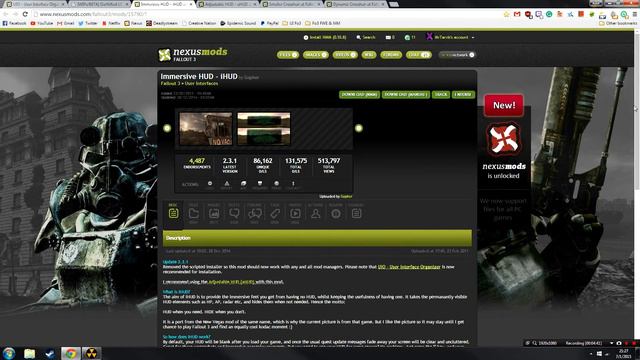Click the DOWNLOAD (NMM) button
Viewport: 640px width, 360px height.
click(359, 94)
